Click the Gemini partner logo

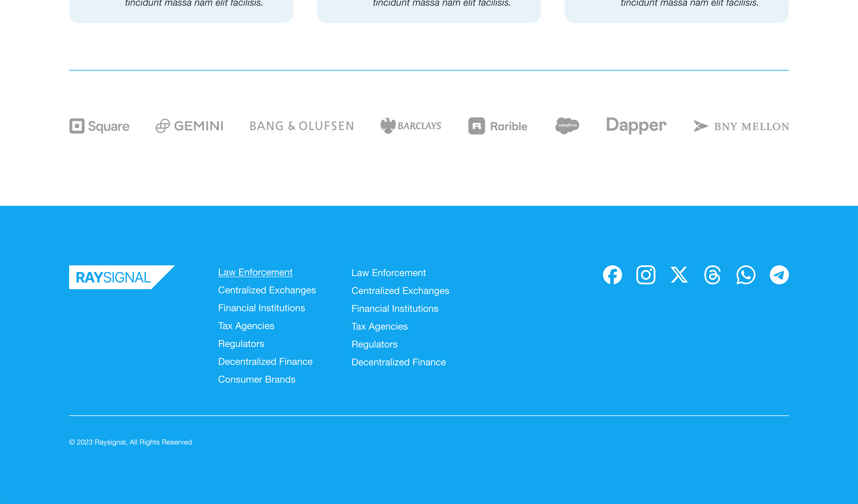click(189, 126)
